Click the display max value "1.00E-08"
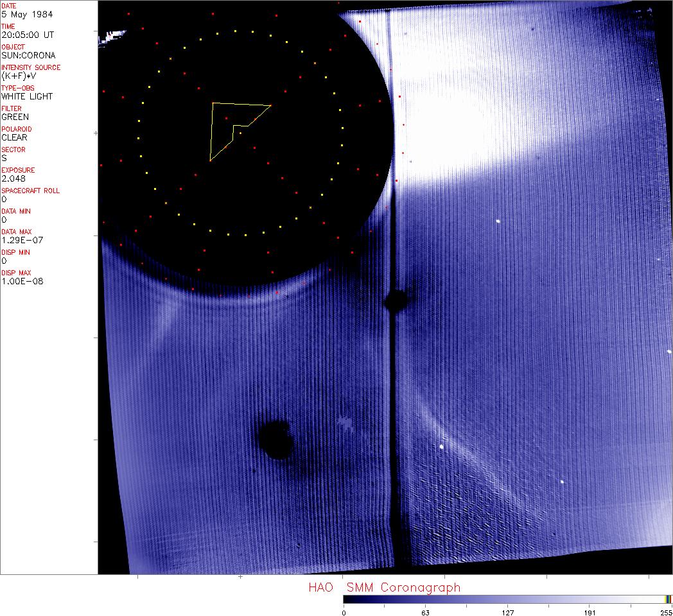This screenshot has height=616, width=673. pyautogui.click(x=22, y=282)
